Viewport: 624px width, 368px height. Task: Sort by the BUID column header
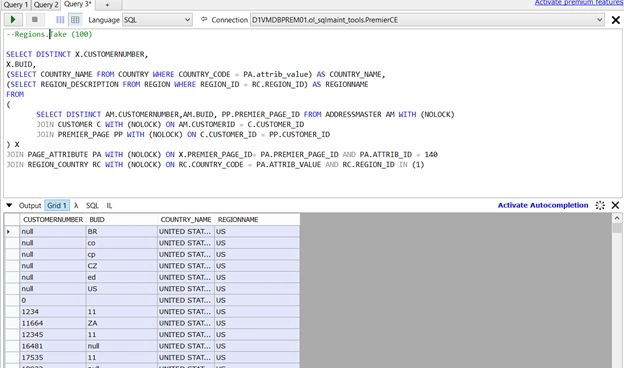(122, 220)
